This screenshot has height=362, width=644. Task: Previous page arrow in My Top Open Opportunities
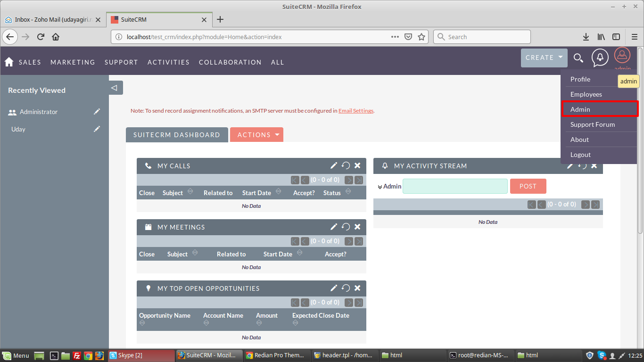(x=305, y=302)
